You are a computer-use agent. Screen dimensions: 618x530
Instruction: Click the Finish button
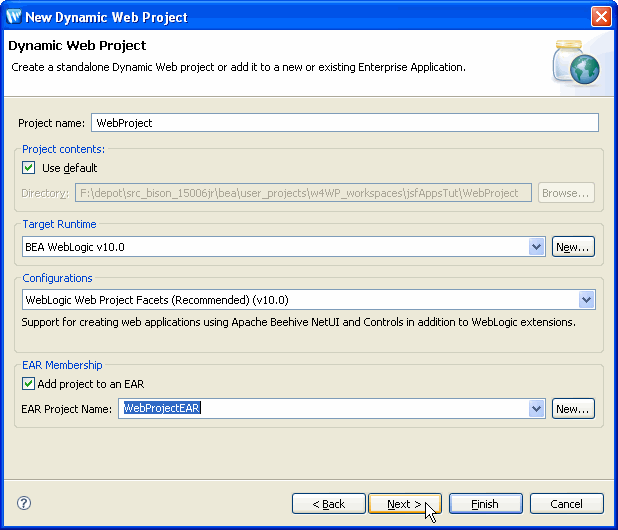point(485,504)
